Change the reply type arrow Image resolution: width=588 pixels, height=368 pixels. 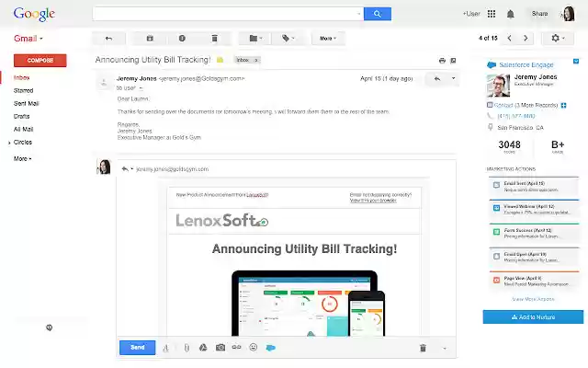tap(127, 169)
